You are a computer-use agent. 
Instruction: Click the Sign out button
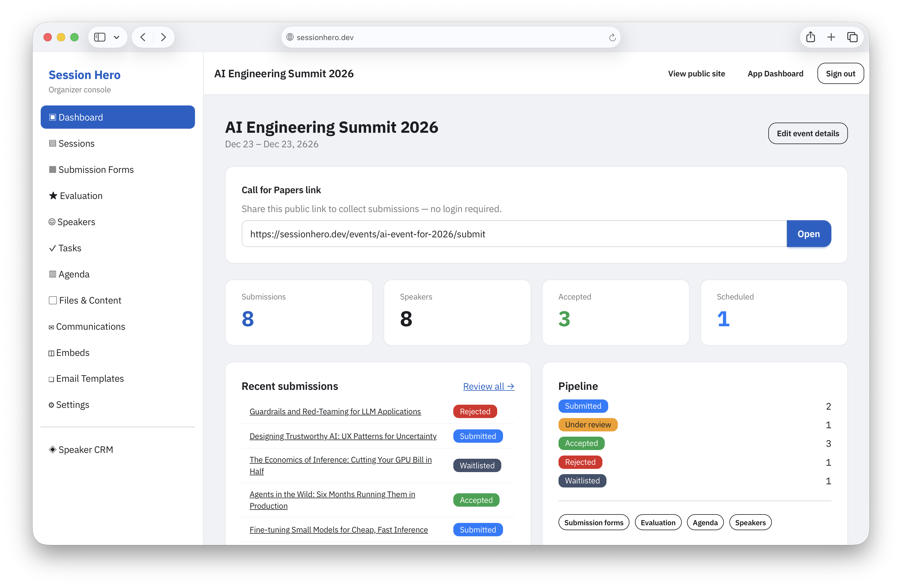[840, 73]
